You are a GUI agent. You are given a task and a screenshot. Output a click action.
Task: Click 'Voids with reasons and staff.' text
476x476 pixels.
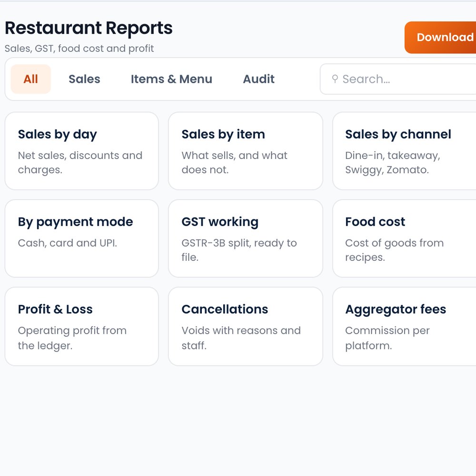tap(241, 338)
